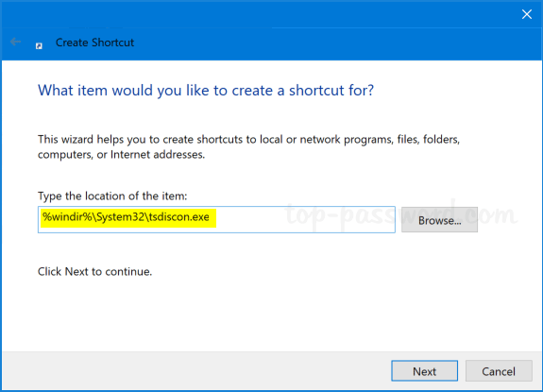Click the Click Next to continue text

(94, 271)
